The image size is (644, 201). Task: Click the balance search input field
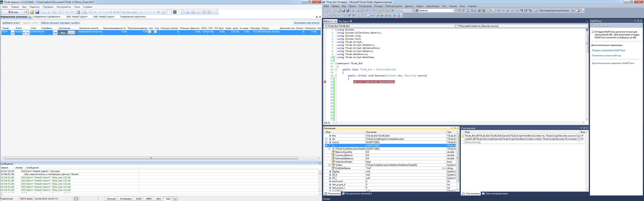coord(435,11)
